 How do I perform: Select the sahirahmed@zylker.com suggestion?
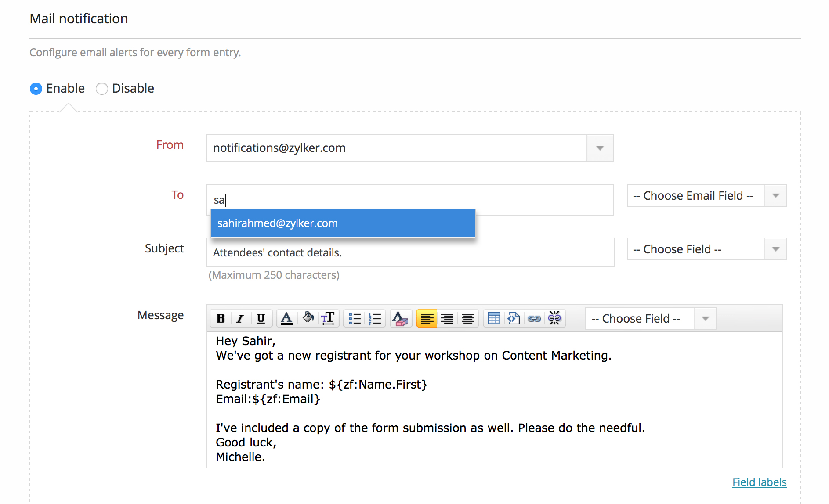point(343,223)
